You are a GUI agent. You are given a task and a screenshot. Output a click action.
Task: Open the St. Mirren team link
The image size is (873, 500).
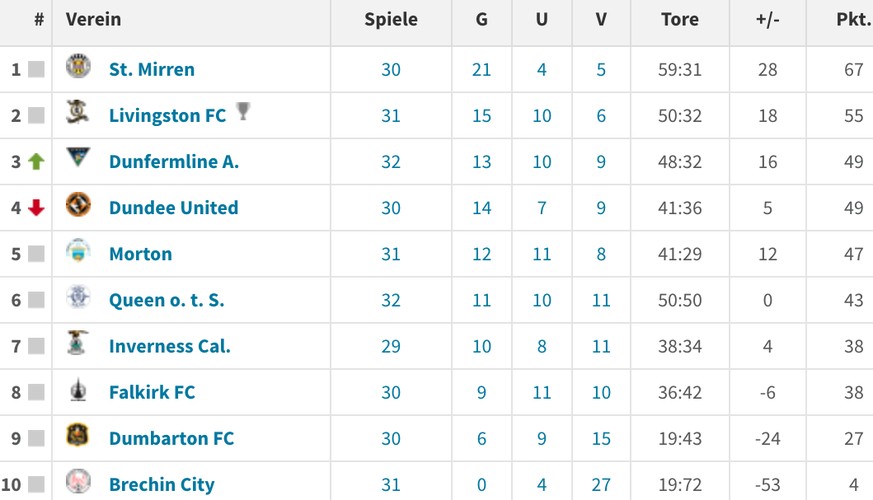click(x=152, y=70)
